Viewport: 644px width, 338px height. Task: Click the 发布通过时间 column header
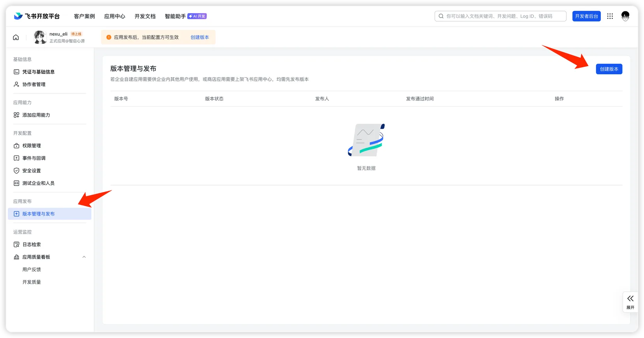pyautogui.click(x=420, y=99)
